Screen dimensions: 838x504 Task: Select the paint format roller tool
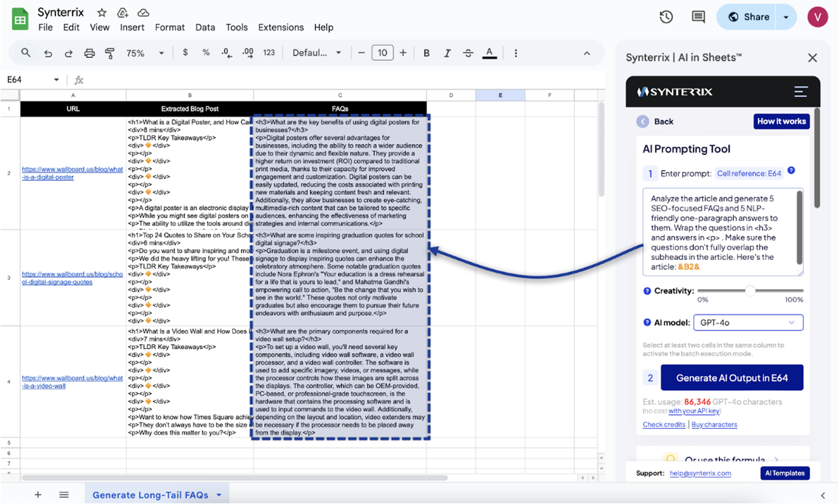pos(109,53)
